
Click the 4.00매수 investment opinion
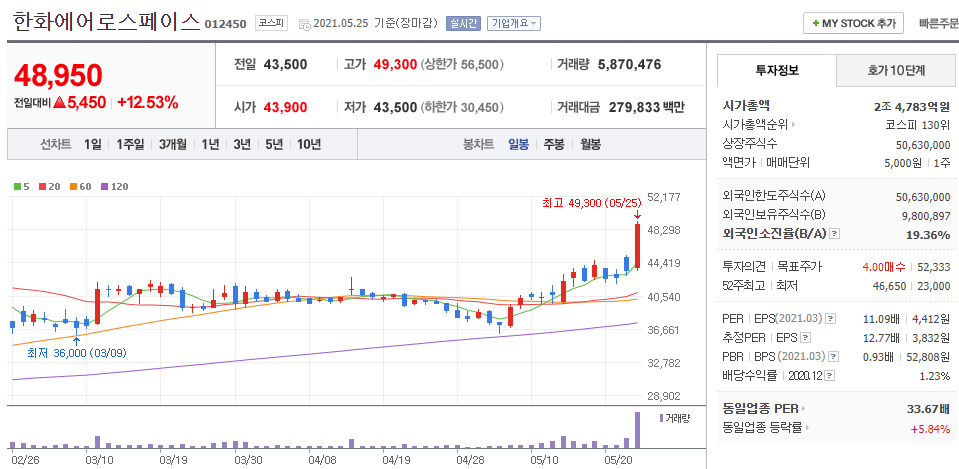click(884, 267)
